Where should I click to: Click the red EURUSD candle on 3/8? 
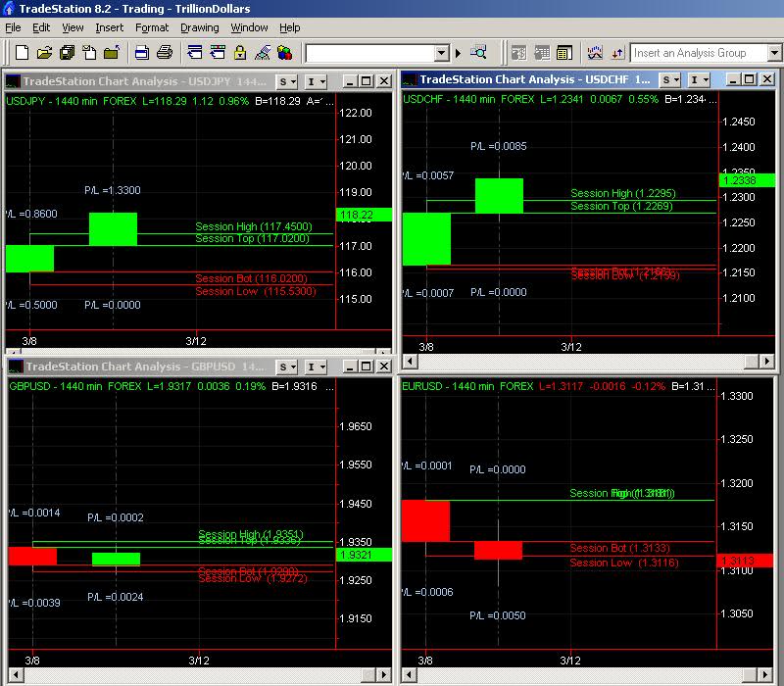(425, 520)
